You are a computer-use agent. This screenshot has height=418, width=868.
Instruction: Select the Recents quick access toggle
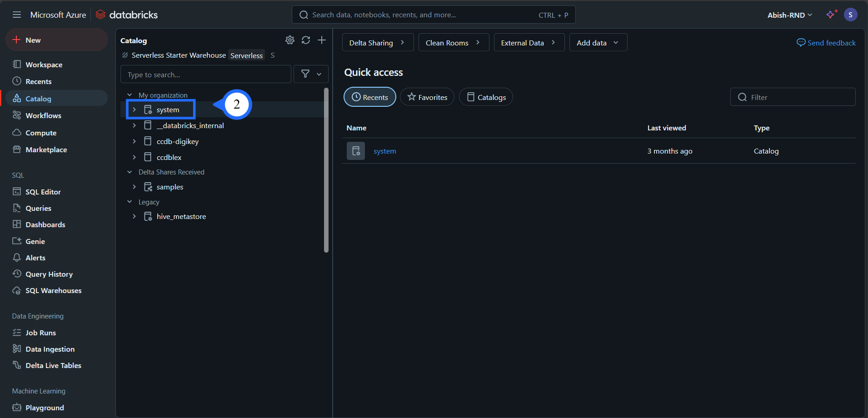pyautogui.click(x=369, y=97)
